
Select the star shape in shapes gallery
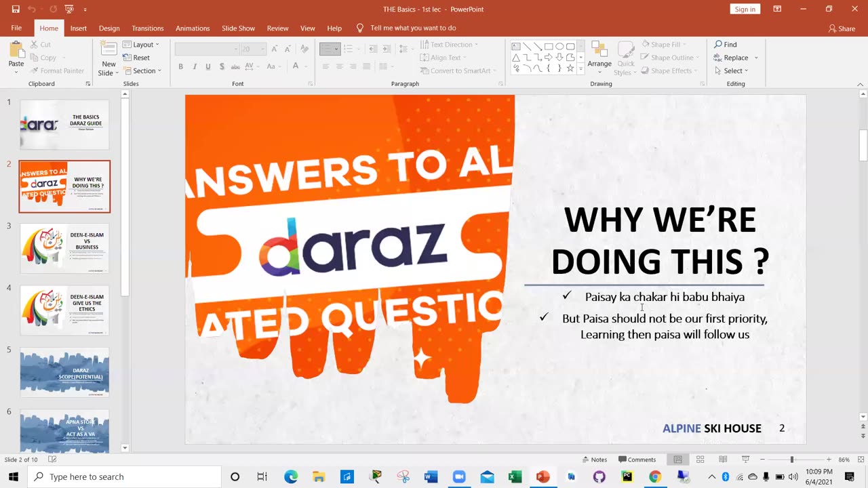570,68
